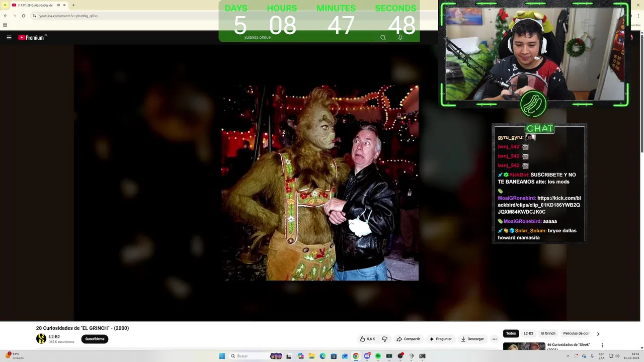Image resolution: width=644 pixels, height=362 pixels.
Task: Open the YouTube hamburger guide menu
Action: [9, 38]
